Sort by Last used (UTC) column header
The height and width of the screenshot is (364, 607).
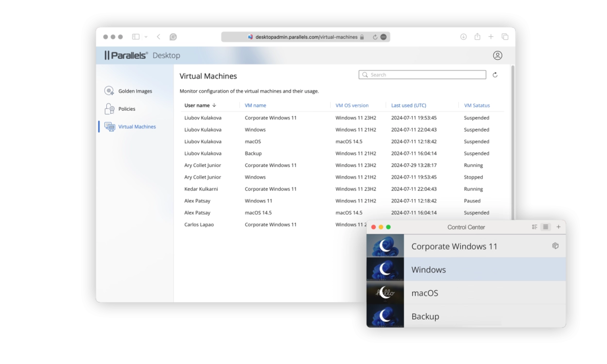pyautogui.click(x=408, y=106)
